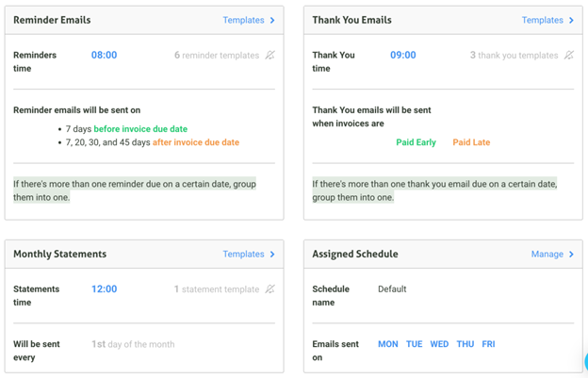This screenshot has width=588, height=379.
Task: Toggle MON in emails sent on
Action: [x=388, y=344]
